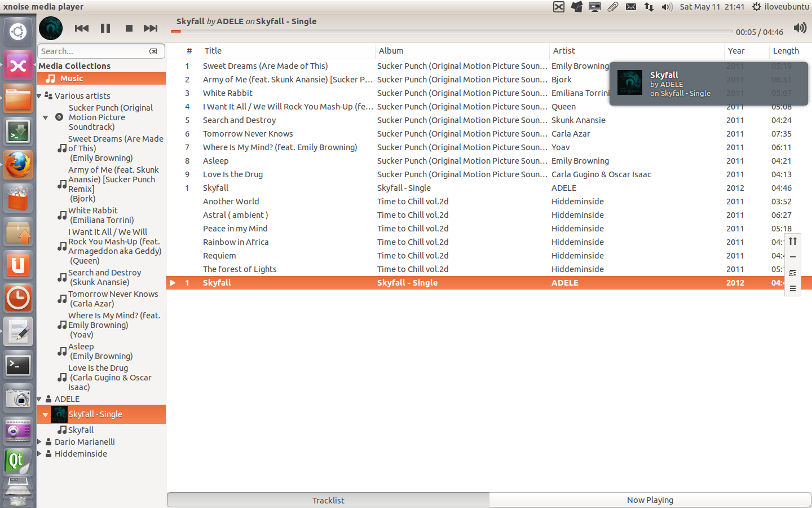Click the small grid icon in tracklist sidebar

tap(793, 273)
